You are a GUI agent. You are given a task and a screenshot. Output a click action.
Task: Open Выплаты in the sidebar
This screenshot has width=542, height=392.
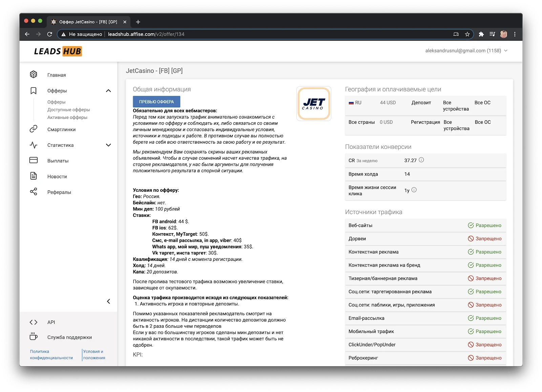(58, 161)
